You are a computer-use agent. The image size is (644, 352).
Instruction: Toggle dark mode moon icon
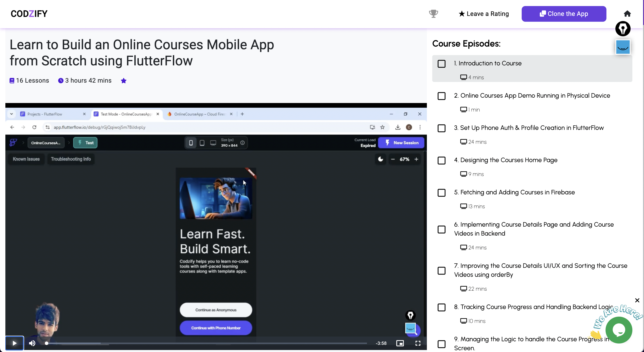coord(380,159)
